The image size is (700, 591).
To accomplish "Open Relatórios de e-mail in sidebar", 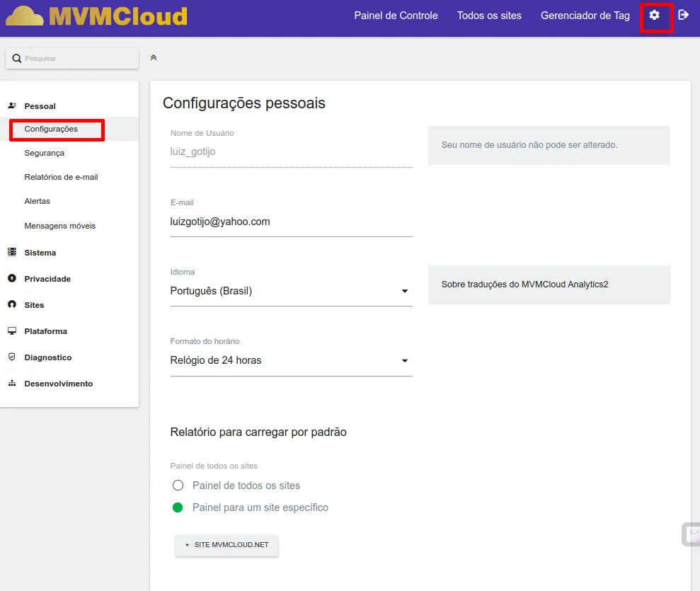I will click(x=61, y=177).
